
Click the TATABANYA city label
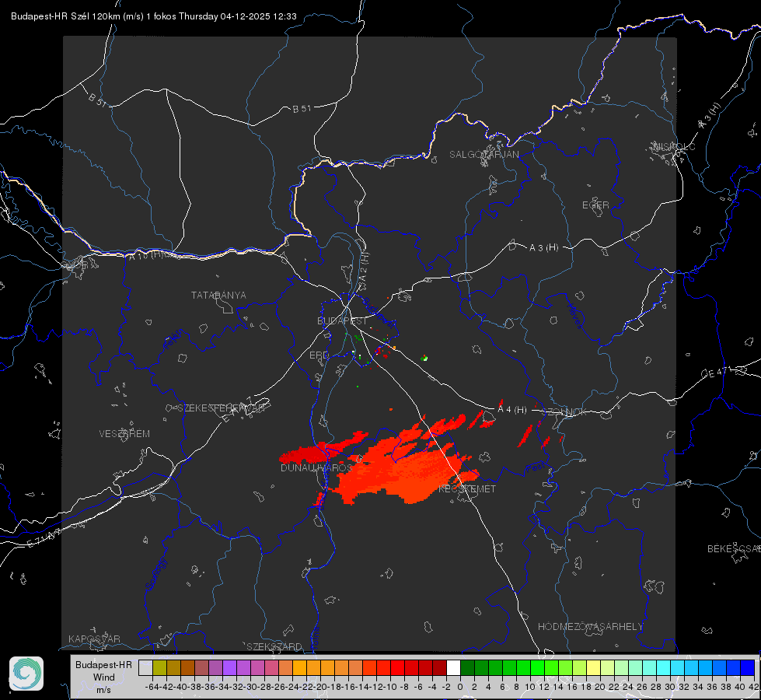218,296
